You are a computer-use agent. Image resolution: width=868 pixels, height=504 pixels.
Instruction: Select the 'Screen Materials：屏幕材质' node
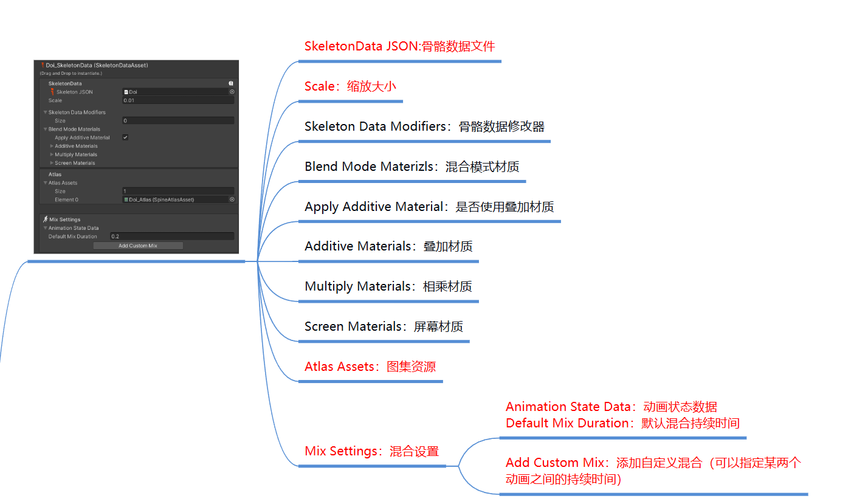(384, 326)
